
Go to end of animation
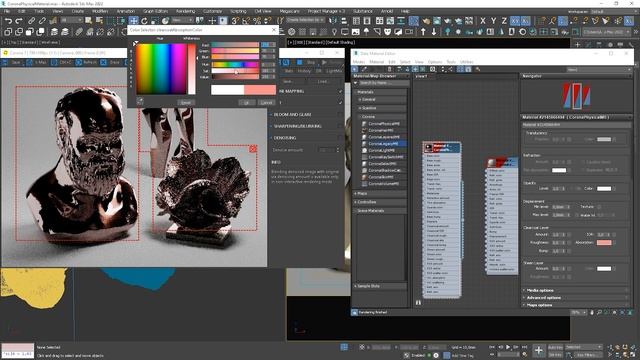pos(524,347)
